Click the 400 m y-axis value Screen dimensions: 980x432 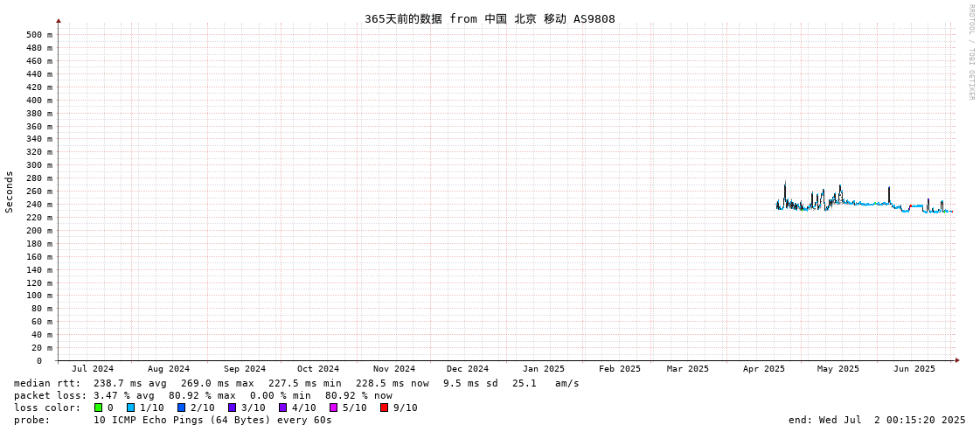click(x=39, y=100)
